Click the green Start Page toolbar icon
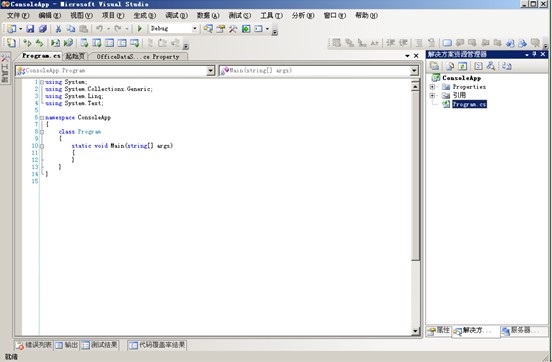Viewport: 552px width, 362px height. [x=246, y=29]
